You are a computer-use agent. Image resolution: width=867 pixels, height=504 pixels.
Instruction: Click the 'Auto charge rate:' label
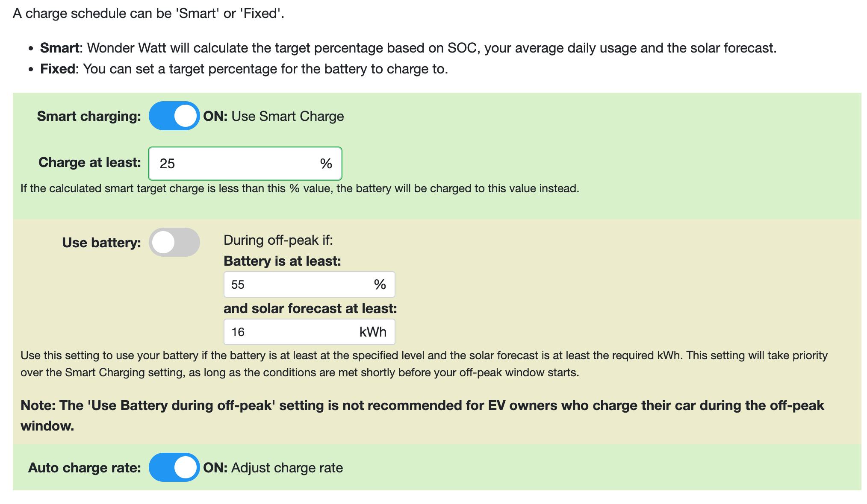(x=85, y=468)
